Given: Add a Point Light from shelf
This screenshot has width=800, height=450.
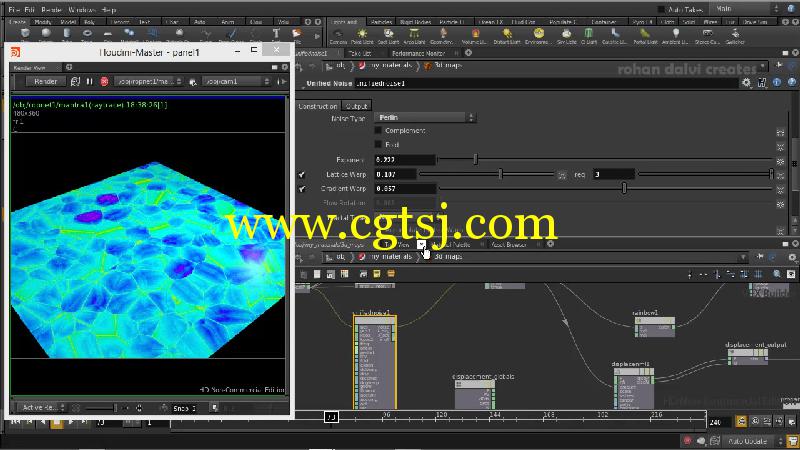Looking at the screenshot, I should click(362, 36).
